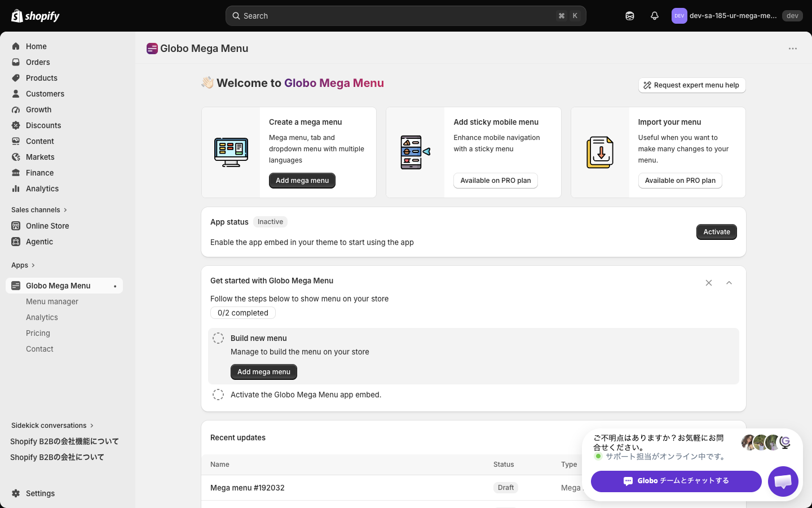Click the Shopify logo
Viewport: 812px width, 508px height.
[x=36, y=16]
